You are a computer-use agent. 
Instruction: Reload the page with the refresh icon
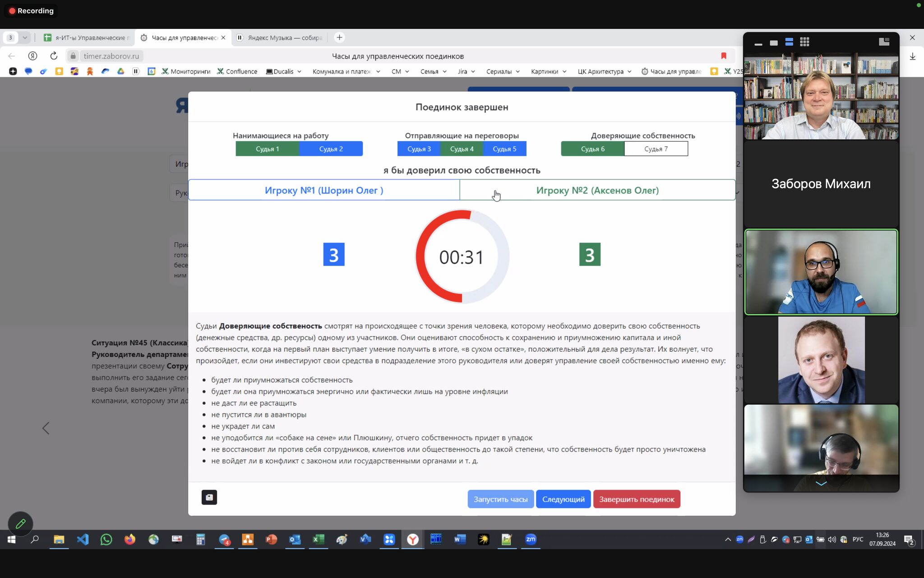(54, 56)
